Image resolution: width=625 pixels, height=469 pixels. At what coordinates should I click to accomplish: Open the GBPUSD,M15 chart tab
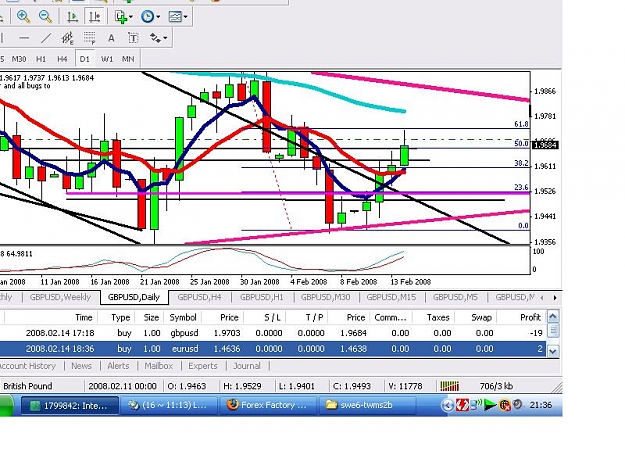coord(391,297)
